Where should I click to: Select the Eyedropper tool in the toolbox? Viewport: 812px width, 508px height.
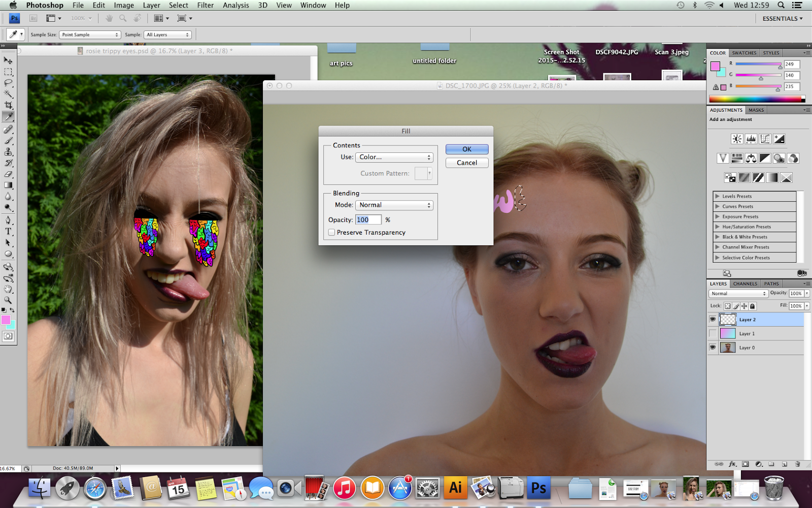pyautogui.click(x=8, y=116)
